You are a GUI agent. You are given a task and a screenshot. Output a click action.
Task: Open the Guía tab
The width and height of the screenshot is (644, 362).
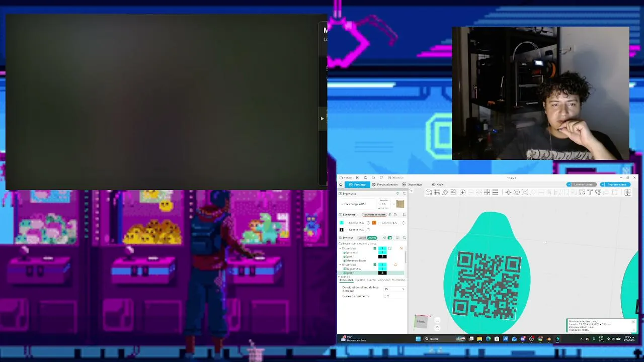tap(438, 185)
